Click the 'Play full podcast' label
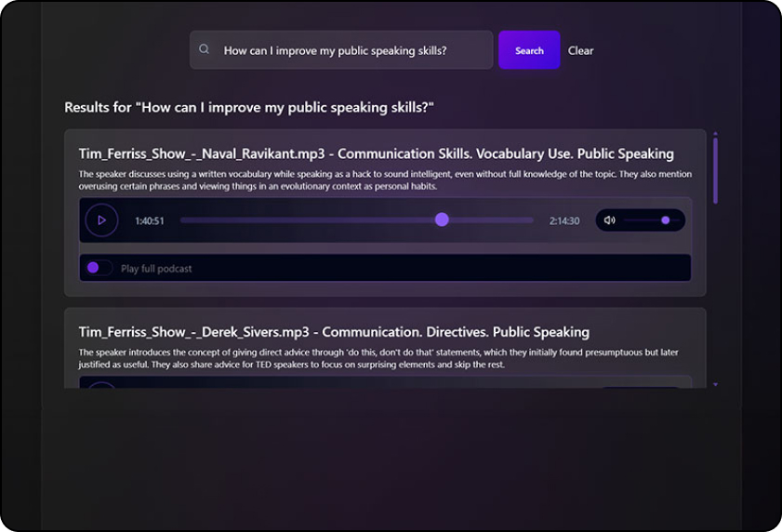The width and height of the screenshot is (782, 532). point(156,269)
